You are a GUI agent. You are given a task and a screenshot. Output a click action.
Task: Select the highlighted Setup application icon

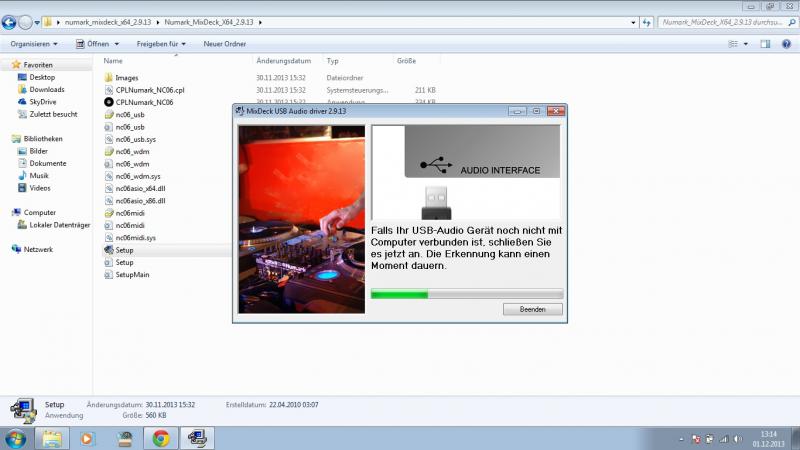(108, 250)
